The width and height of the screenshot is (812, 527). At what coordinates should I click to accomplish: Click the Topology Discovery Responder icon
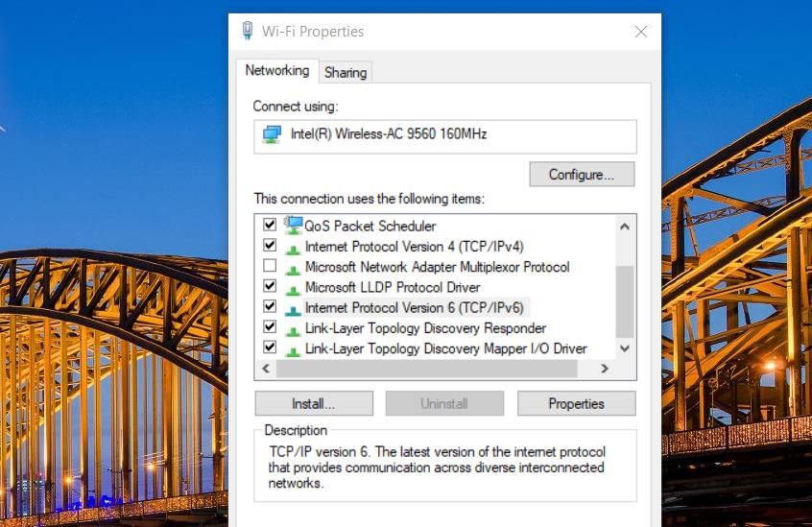pyautogui.click(x=293, y=330)
